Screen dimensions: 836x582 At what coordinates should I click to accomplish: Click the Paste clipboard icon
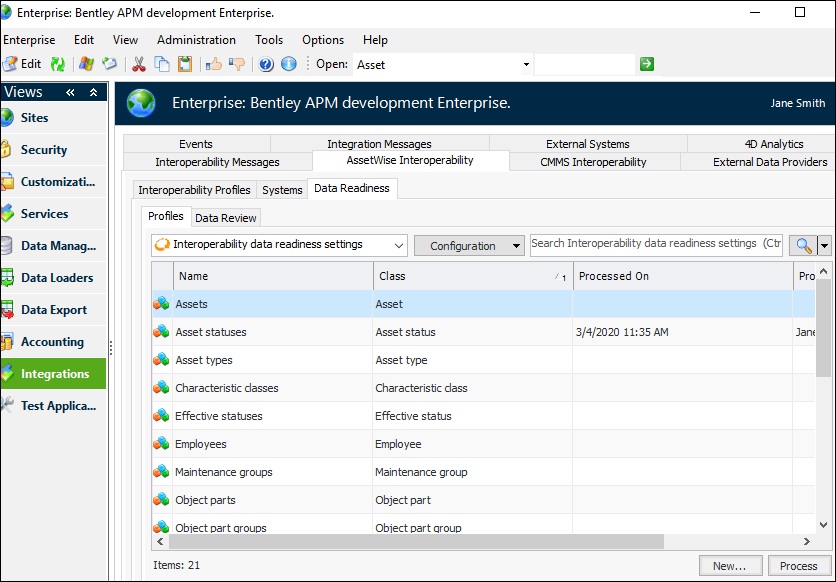(185, 64)
